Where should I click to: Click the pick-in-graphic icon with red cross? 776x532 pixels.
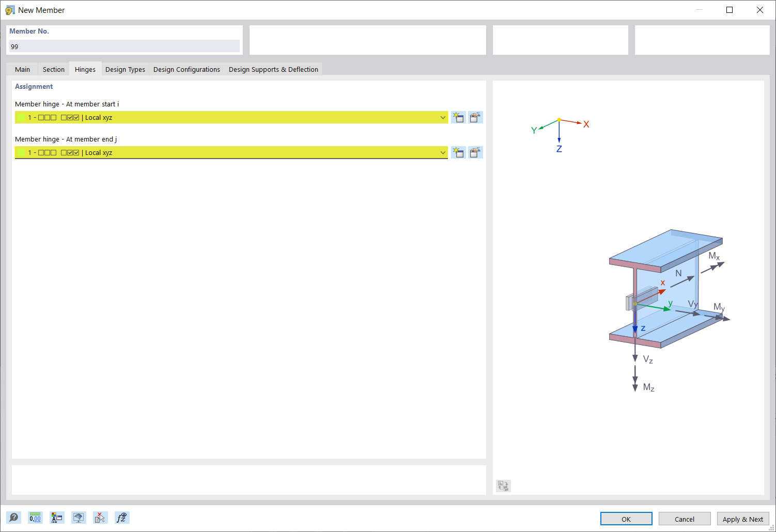100,518
